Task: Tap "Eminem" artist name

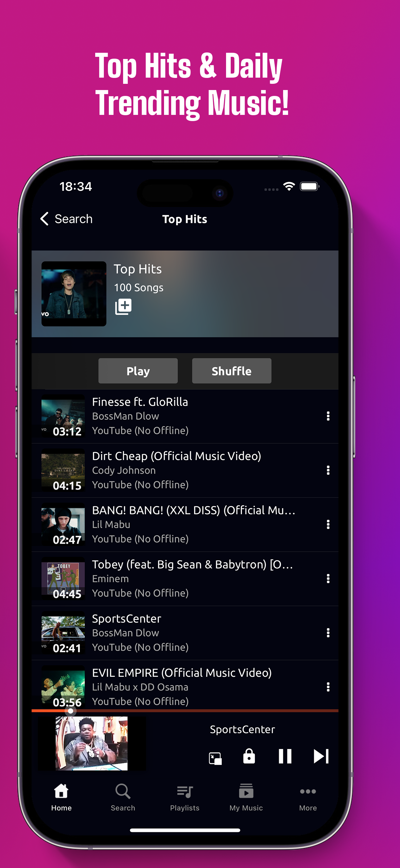Action: pyautogui.click(x=110, y=579)
